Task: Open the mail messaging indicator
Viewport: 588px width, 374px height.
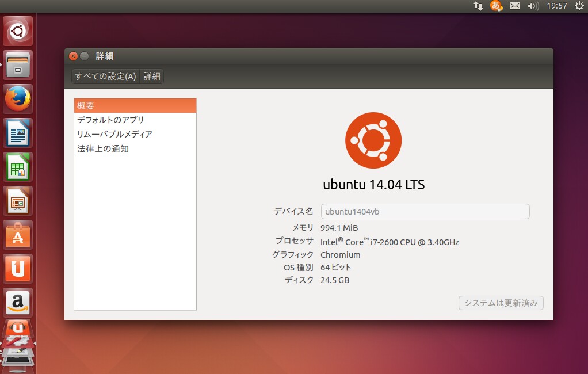Action: (x=514, y=6)
